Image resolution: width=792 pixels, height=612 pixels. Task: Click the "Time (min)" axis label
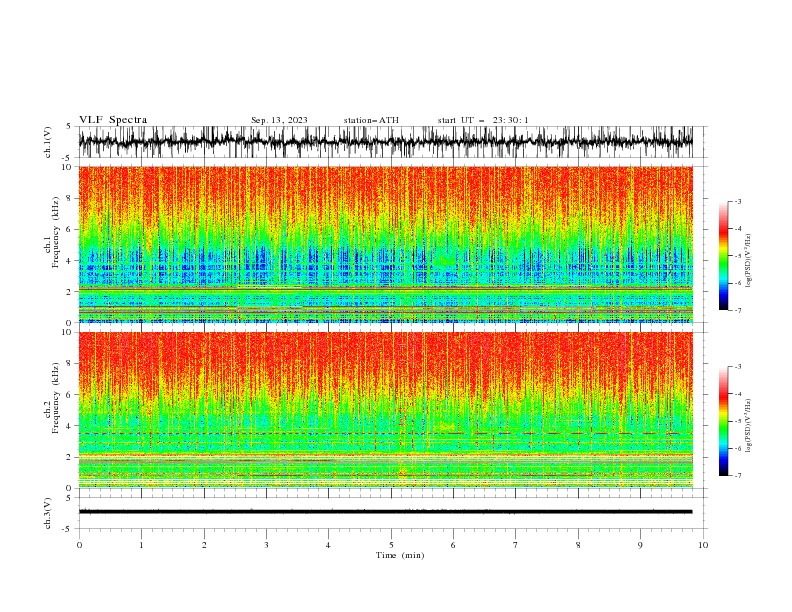400,555
